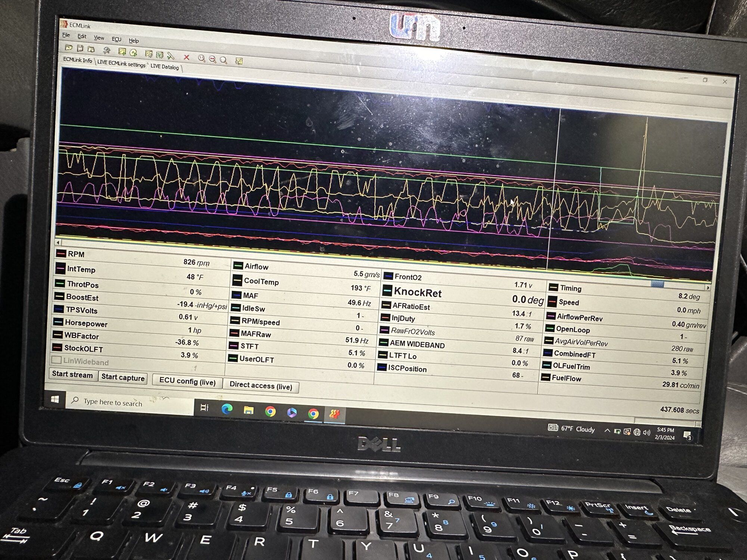Open ECU config (live)
Screen dimensions: 747x560
point(187,381)
